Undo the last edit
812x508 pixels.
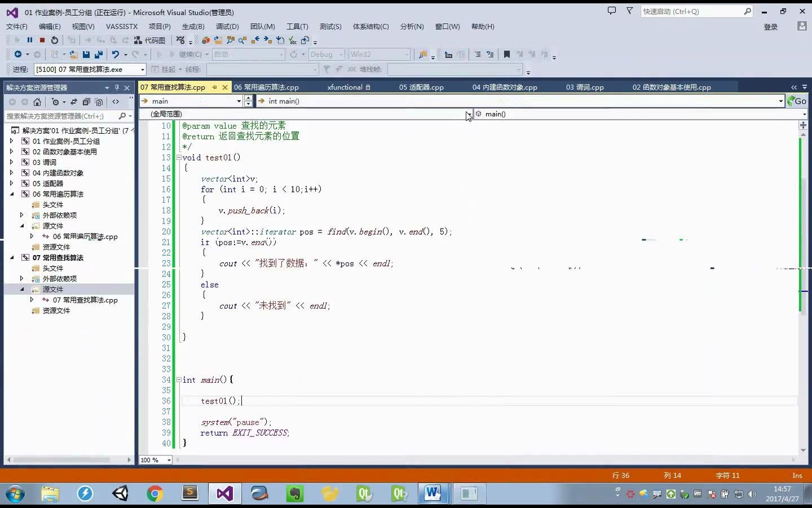pos(116,54)
